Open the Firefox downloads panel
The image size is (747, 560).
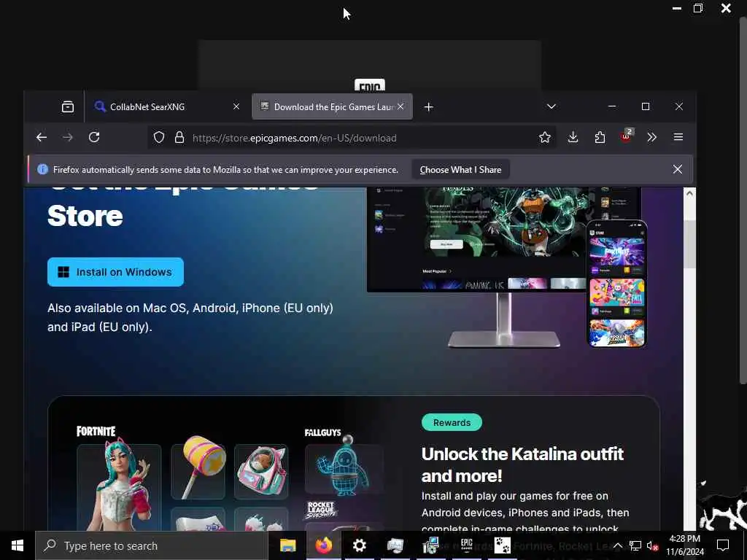point(573,137)
